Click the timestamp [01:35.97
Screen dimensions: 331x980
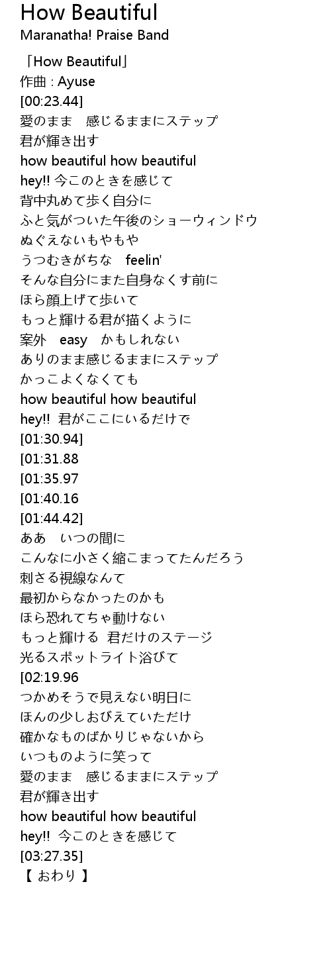tap(50, 479)
